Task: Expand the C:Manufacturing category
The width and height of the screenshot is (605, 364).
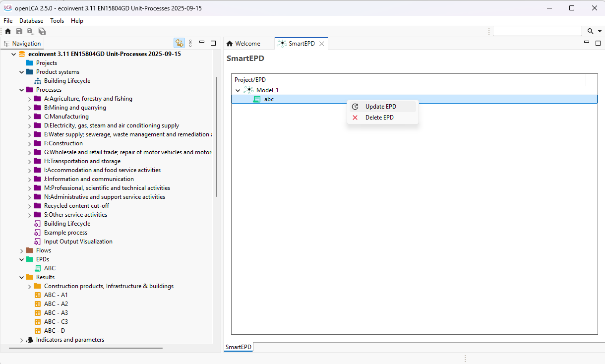Action: coord(30,117)
